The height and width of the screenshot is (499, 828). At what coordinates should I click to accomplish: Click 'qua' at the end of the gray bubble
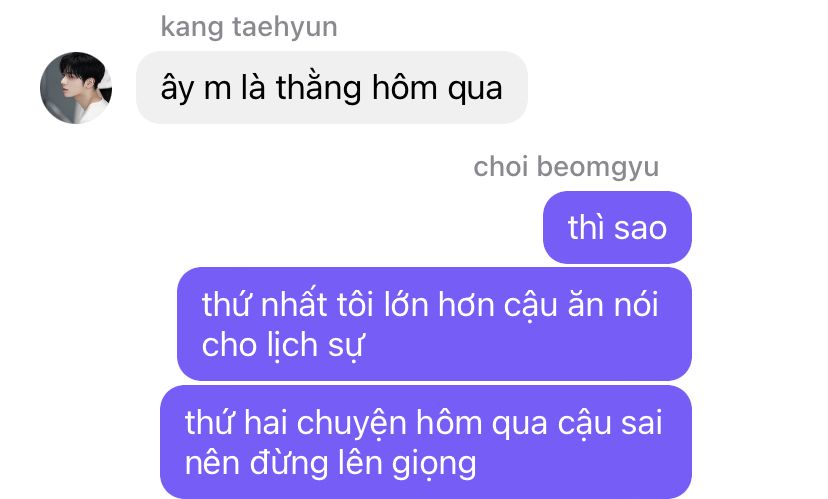point(475,90)
